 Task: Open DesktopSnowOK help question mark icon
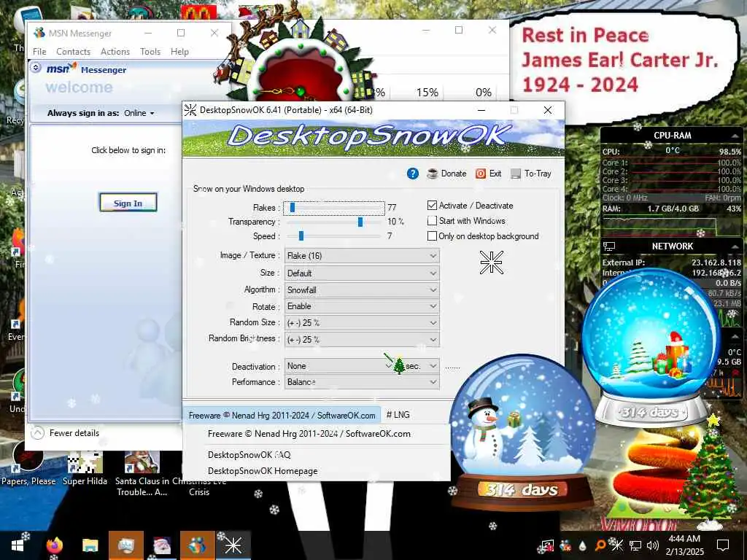(413, 174)
